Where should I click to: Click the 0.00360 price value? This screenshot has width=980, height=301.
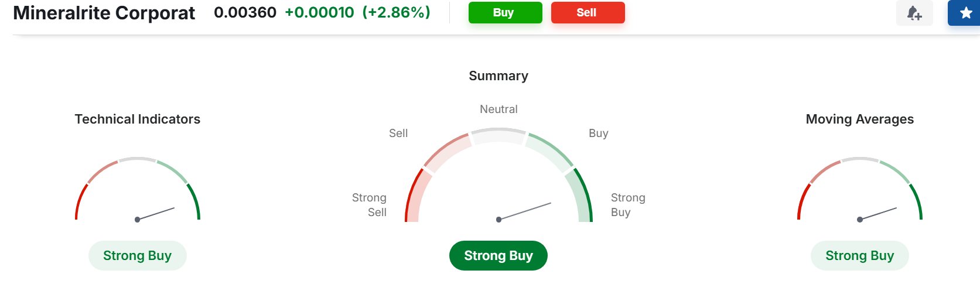click(x=245, y=12)
